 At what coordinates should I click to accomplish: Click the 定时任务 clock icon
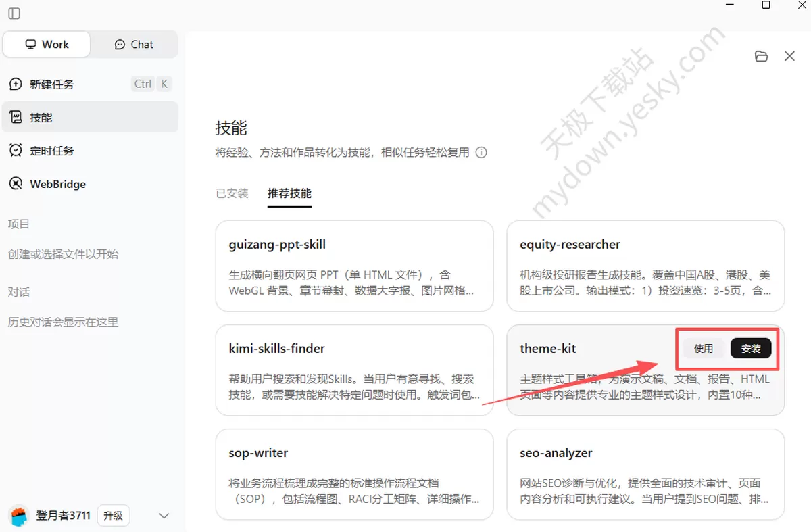click(x=16, y=151)
